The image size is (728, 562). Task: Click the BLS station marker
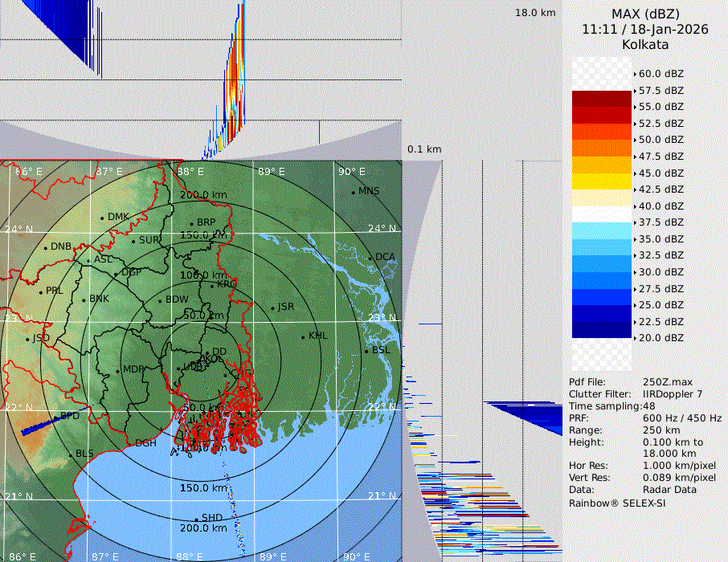click(70, 454)
